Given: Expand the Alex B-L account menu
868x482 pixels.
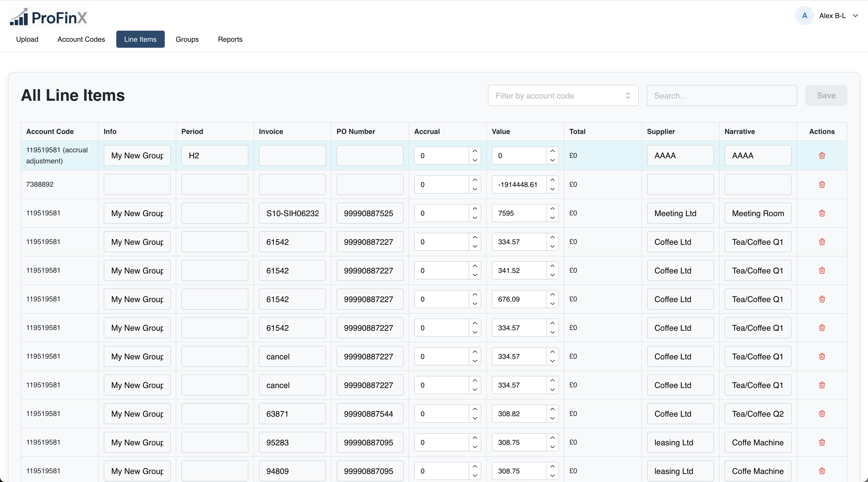Looking at the screenshot, I should pos(856,16).
